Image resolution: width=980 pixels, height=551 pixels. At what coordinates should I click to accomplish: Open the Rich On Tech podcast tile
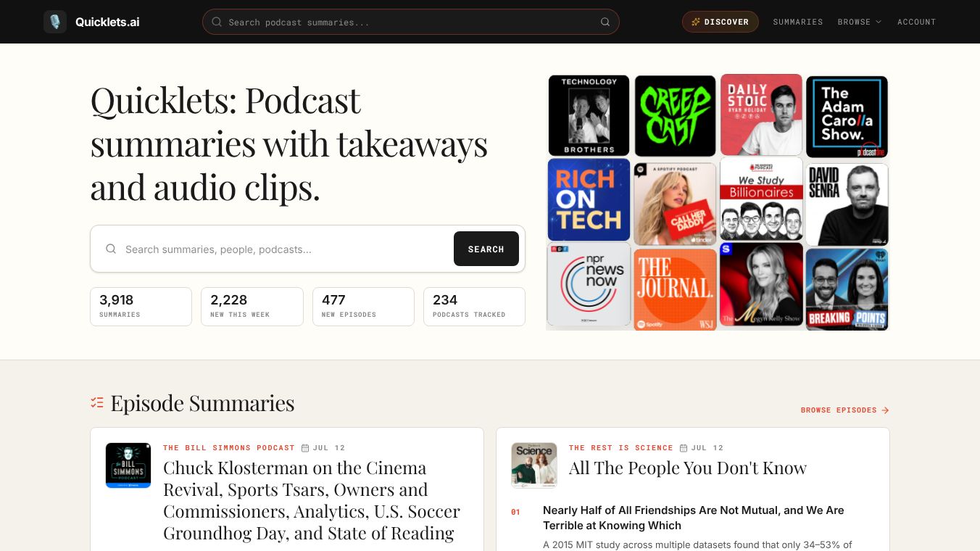point(589,199)
